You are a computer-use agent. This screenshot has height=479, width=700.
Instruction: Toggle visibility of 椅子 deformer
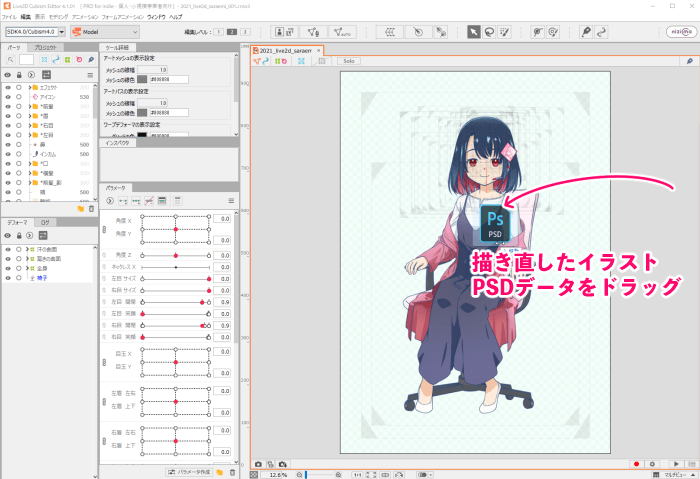coord(8,278)
